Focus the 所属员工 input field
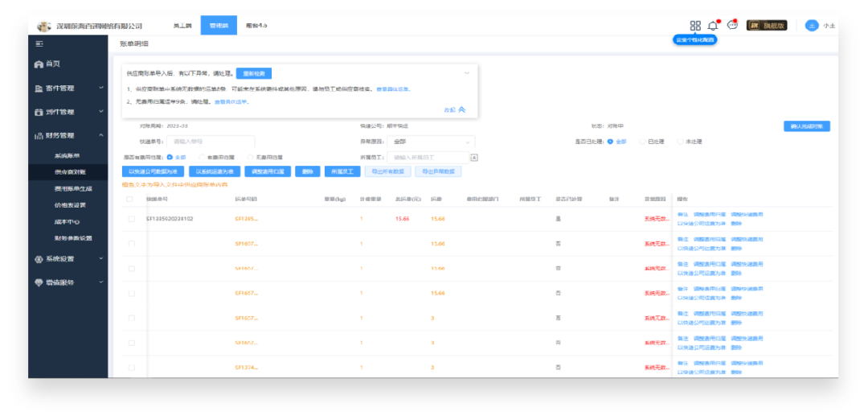The height and width of the screenshot is (420, 868). click(428, 158)
